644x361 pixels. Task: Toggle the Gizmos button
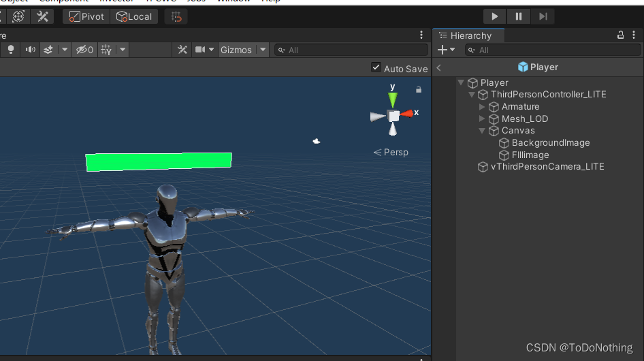click(236, 50)
